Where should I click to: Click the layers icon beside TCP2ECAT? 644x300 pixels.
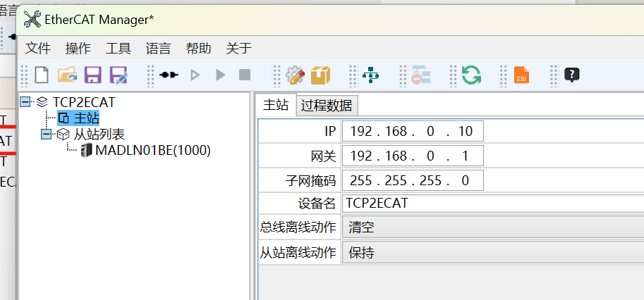coord(42,101)
